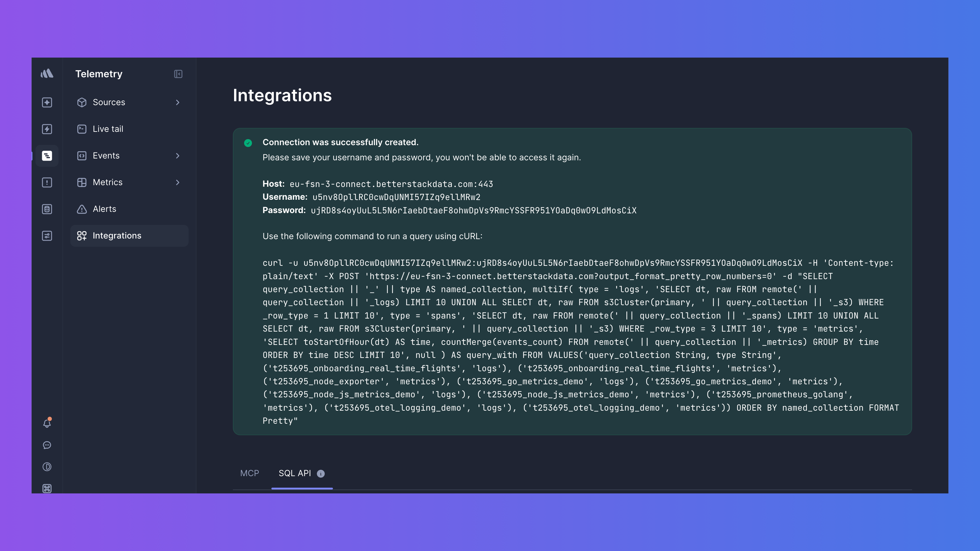
Task: Click the Integrations page heading
Action: (x=282, y=95)
